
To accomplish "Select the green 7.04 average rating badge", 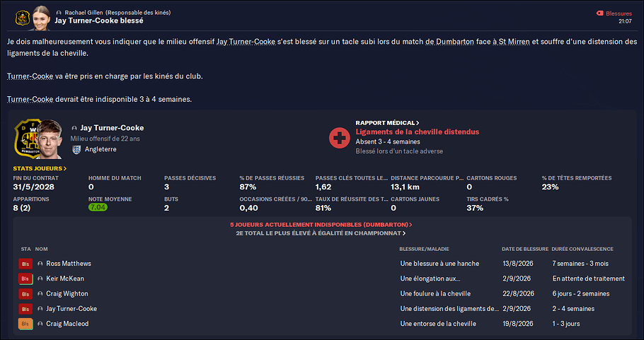I will tap(98, 208).
